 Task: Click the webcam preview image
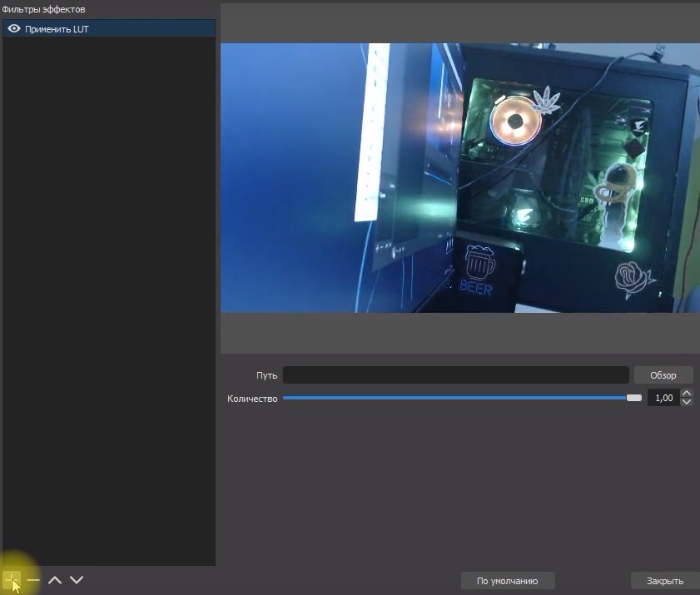(x=459, y=178)
